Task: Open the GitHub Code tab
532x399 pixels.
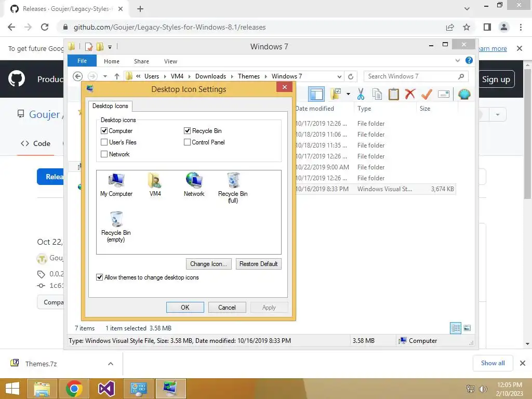Action: point(36,143)
